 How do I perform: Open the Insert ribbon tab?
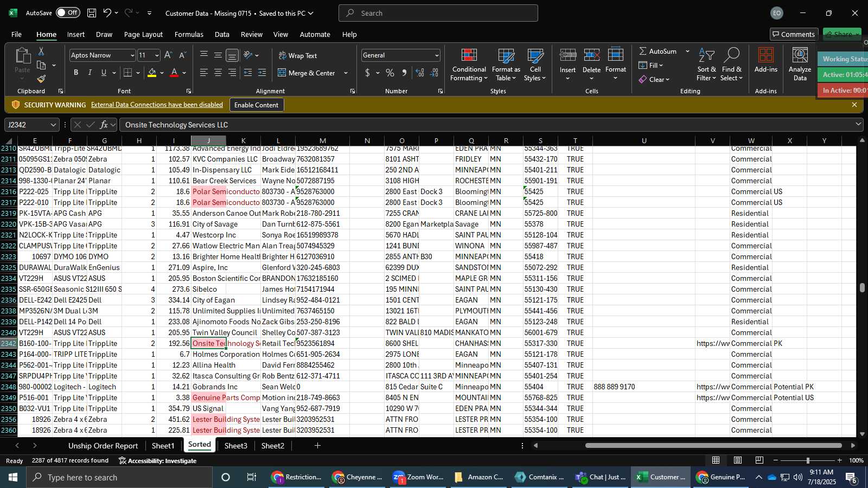pos(76,34)
